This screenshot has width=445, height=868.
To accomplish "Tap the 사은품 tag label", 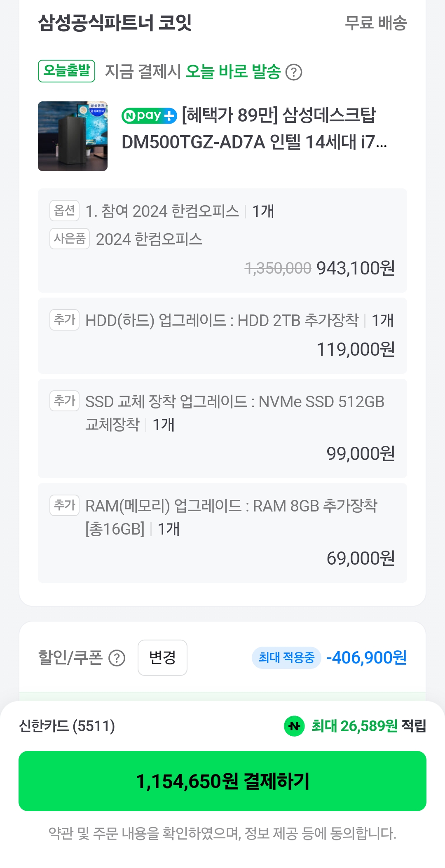I will click(x=70, y=239).
